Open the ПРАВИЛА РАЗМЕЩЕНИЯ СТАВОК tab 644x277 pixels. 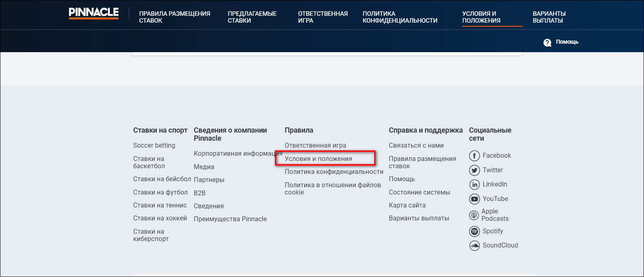[175, 17]
